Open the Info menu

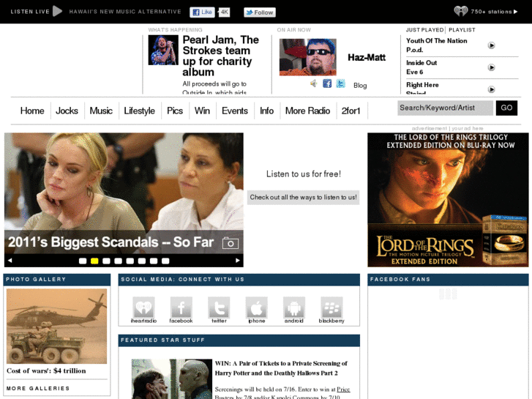point(266,111)
